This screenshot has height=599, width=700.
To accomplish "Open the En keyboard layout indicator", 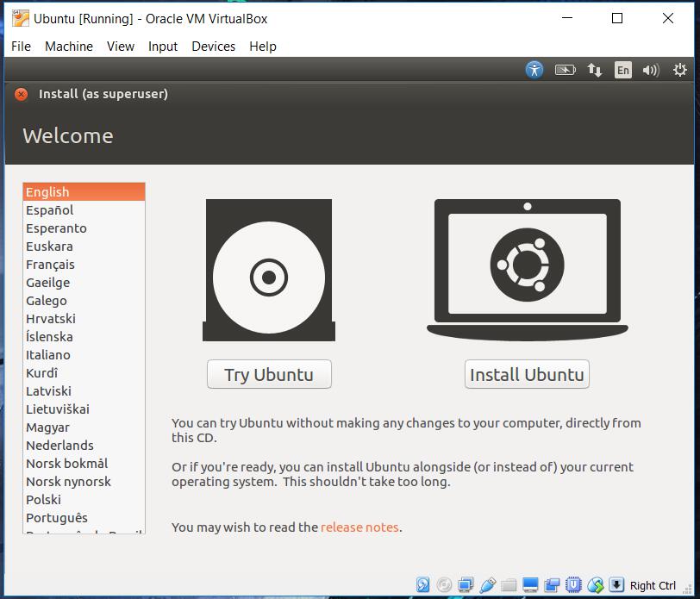I will [x=622, y=70].
